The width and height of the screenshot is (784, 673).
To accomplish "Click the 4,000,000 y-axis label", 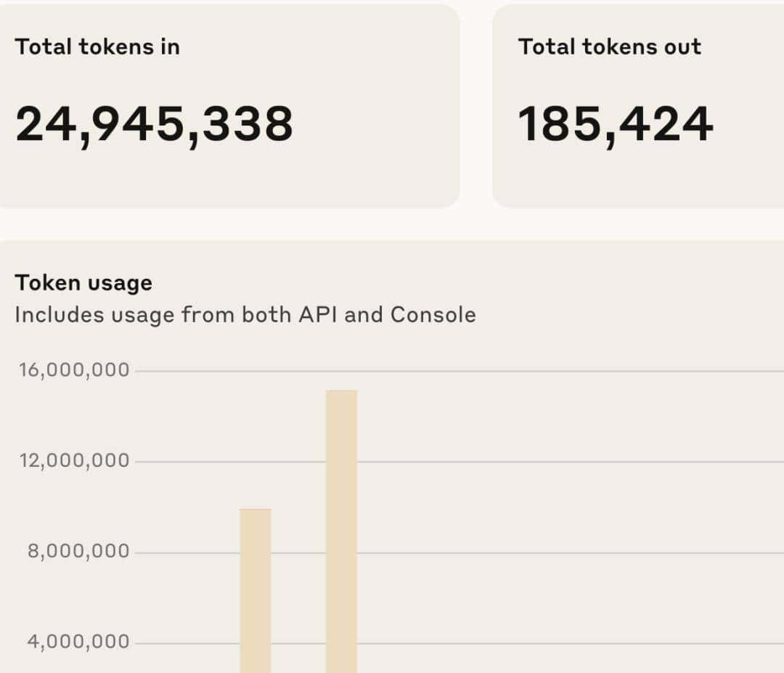I will 78,643.
